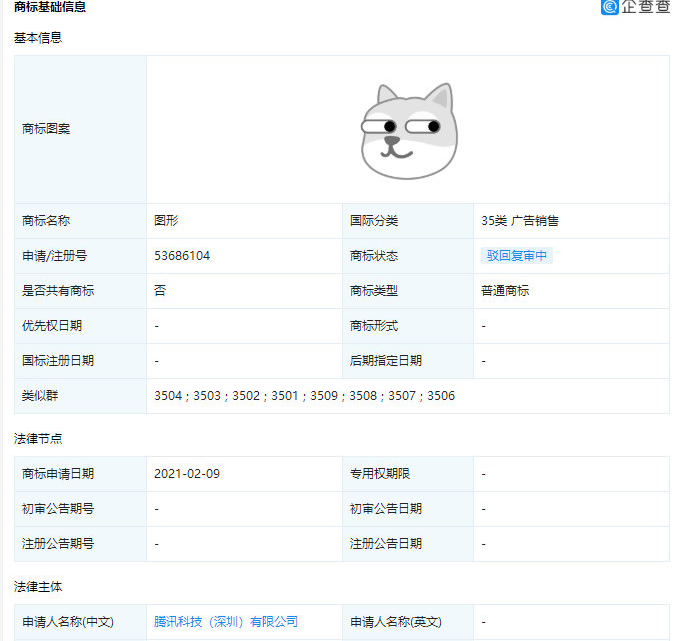
Task: Click the 商标申请日期 label cell
Action: (x=80, y=474)
